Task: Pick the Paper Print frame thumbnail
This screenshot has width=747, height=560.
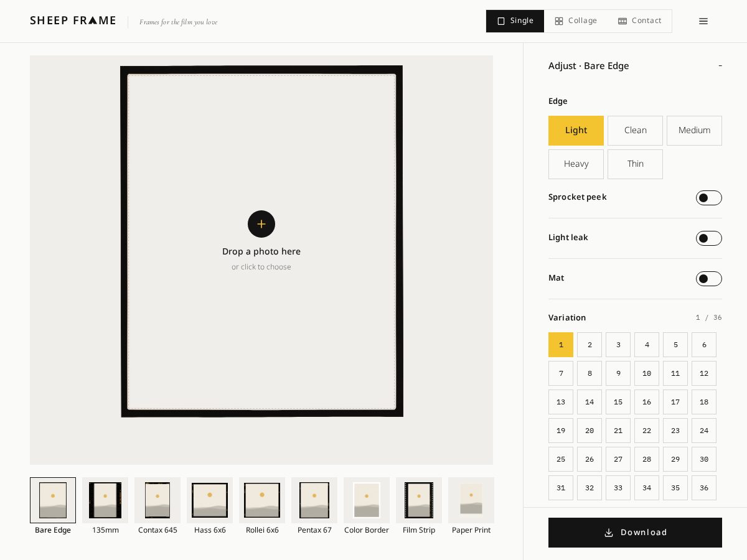Action: click(x=471, y=500)
